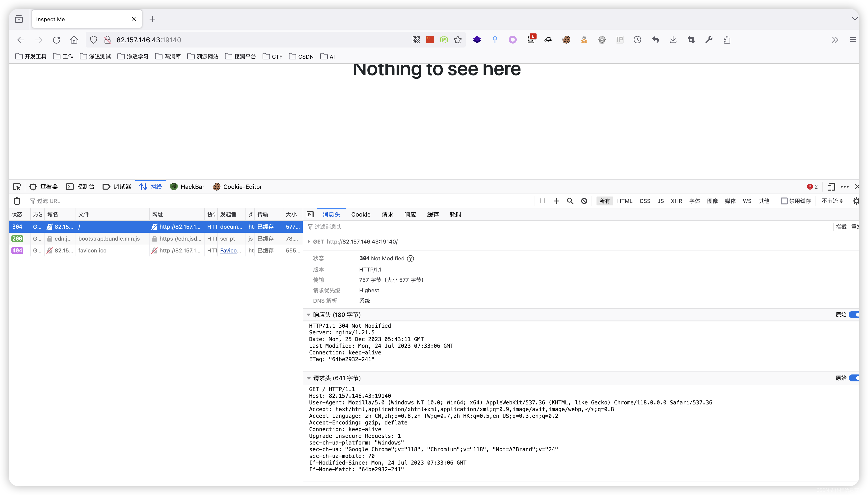Open the extensions puzzle icon

point(727,40)
